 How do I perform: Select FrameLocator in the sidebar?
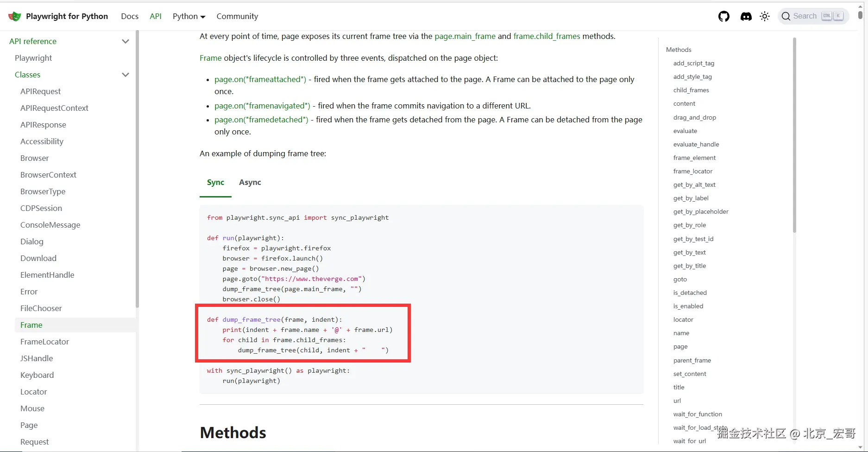pos(44,342)
